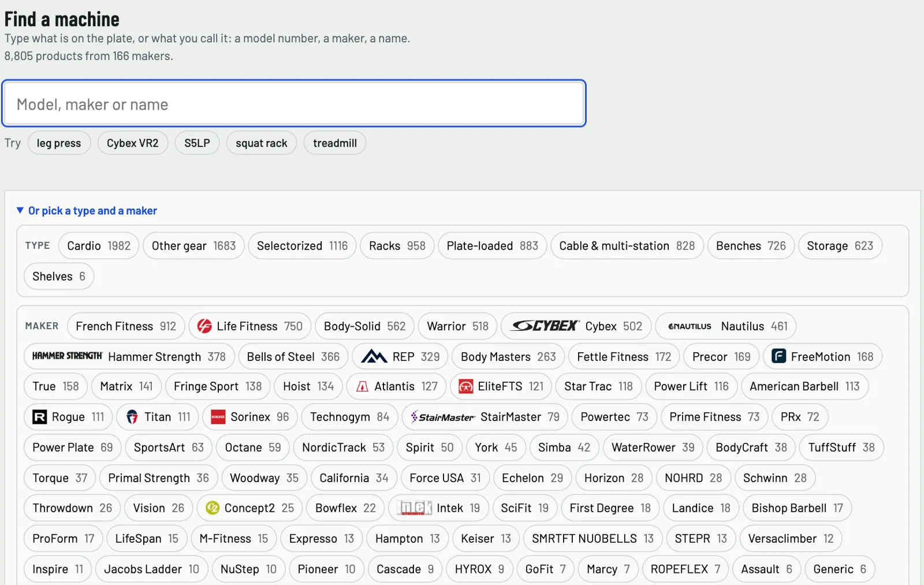Focus the Model, maker or name field

point(294,104)
